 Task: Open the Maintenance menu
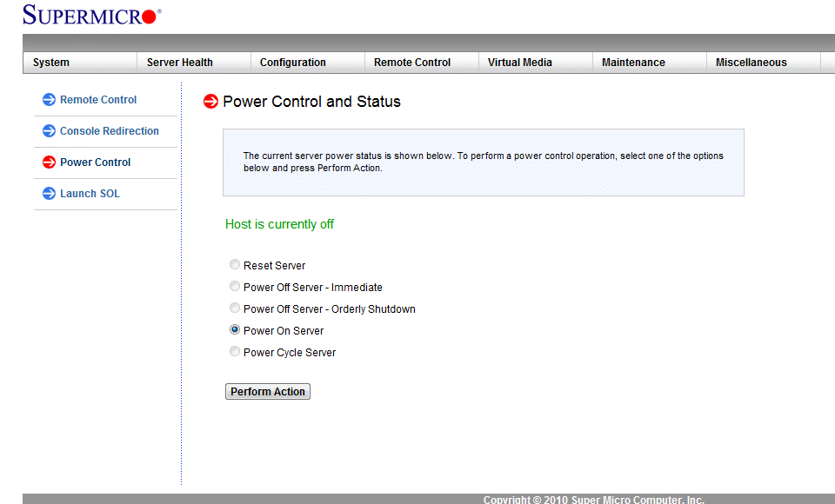coord(633,63)
